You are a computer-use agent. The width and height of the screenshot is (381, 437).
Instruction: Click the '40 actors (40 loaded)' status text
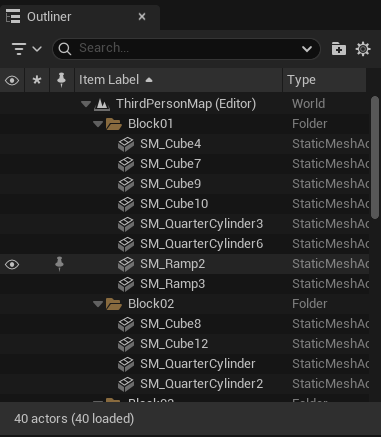tap(74, 419)
